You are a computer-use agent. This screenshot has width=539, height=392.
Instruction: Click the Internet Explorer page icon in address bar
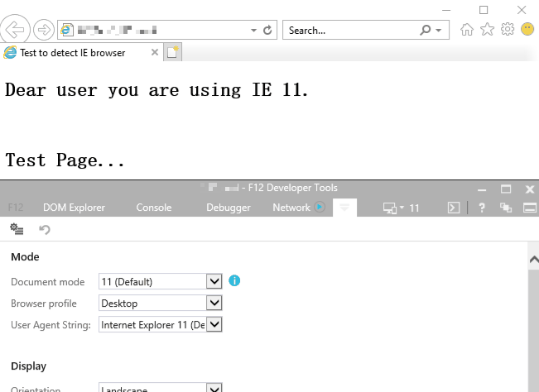(67, 31)
